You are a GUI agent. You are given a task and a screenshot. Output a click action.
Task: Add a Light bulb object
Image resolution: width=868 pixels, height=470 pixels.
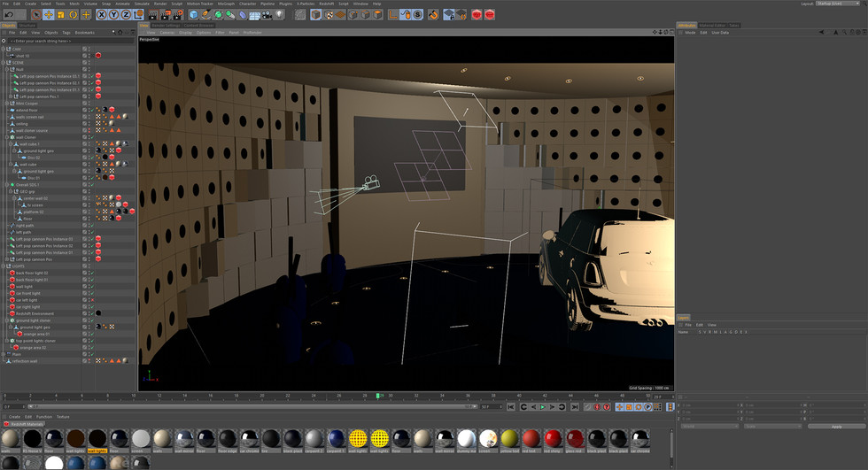pos(280,15)
